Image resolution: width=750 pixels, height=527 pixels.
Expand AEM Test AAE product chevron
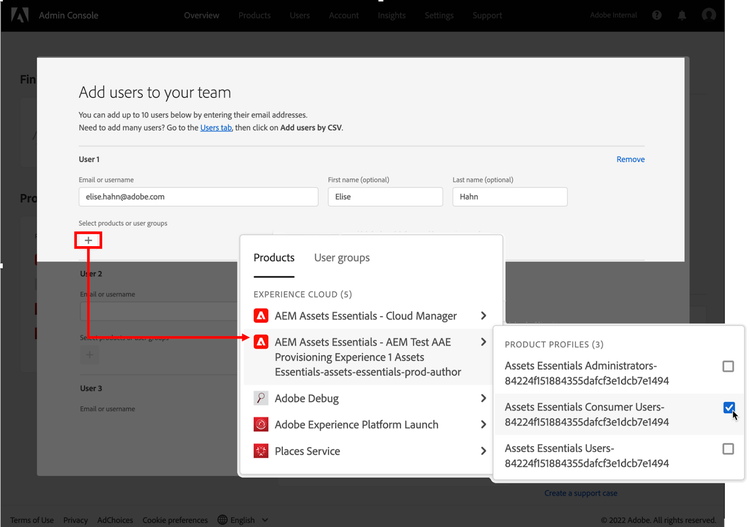coord(483,342)
